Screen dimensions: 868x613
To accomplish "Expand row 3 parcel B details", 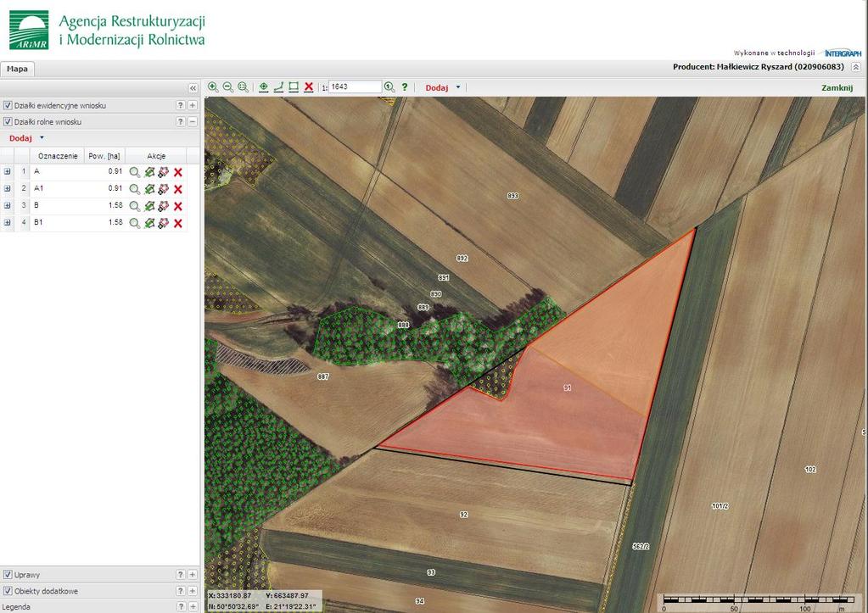I will [x=7, y=205].
